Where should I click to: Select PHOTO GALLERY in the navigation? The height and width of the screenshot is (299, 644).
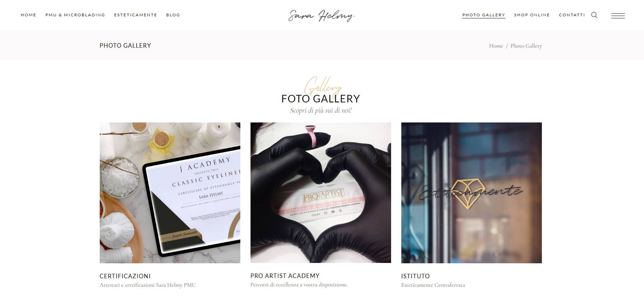[484, 15]
